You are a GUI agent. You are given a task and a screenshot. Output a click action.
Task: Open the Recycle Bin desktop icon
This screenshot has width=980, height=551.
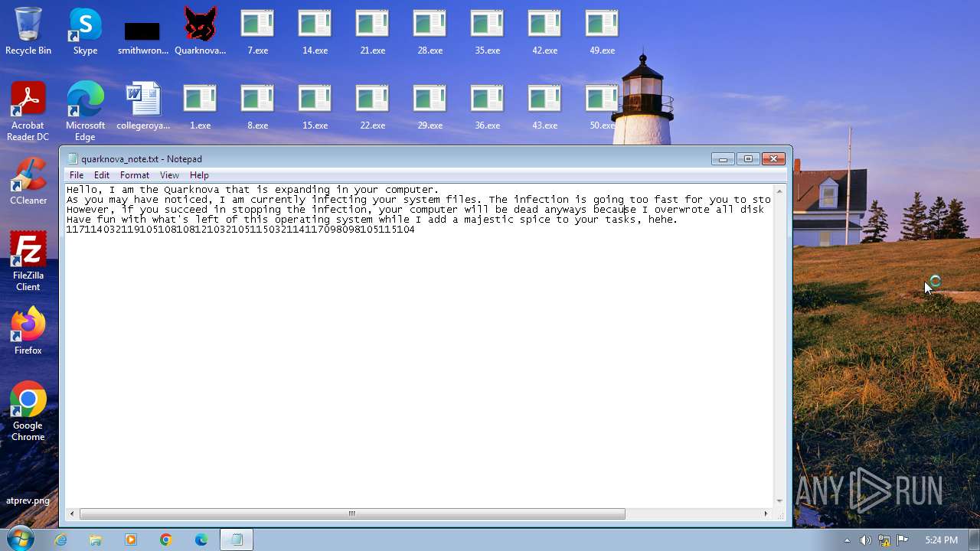[28, 31]
